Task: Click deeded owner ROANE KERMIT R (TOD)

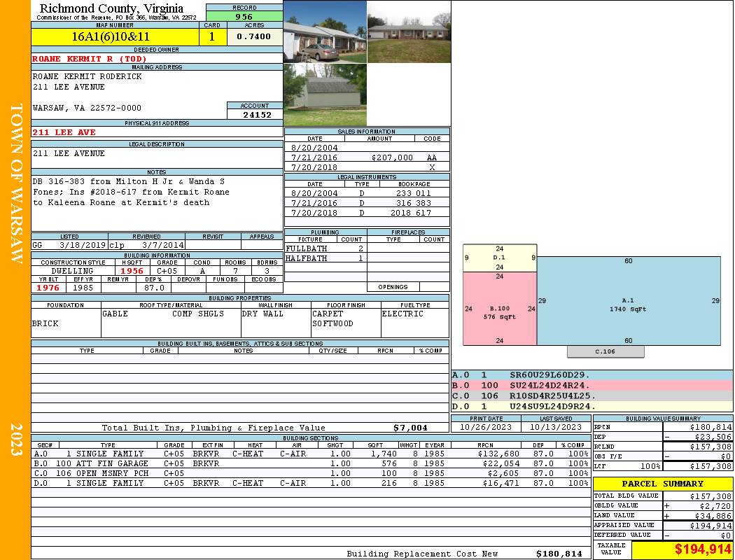Action: 90,59
